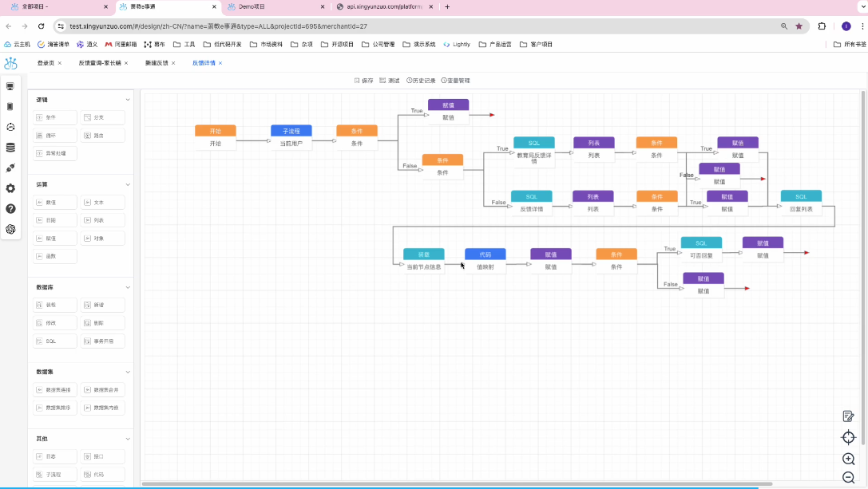868x489 pixels.
Task: Switch to the 登录页 tab
Action: tap(46, 63)
